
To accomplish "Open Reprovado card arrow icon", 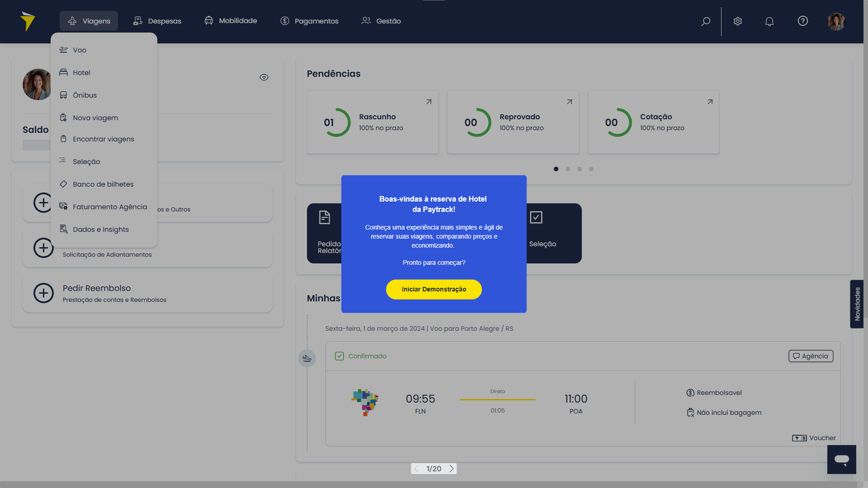I will [x=570, y=102].
